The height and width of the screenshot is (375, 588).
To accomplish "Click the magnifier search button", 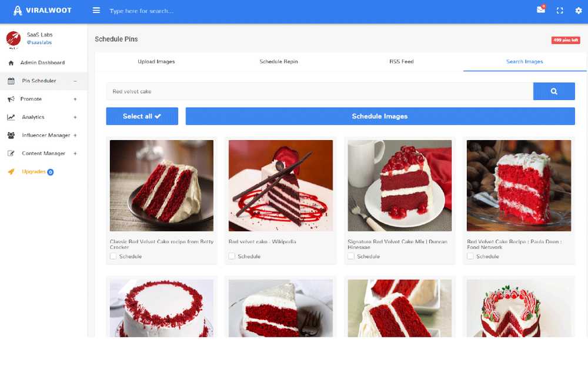I will (554, 91).
